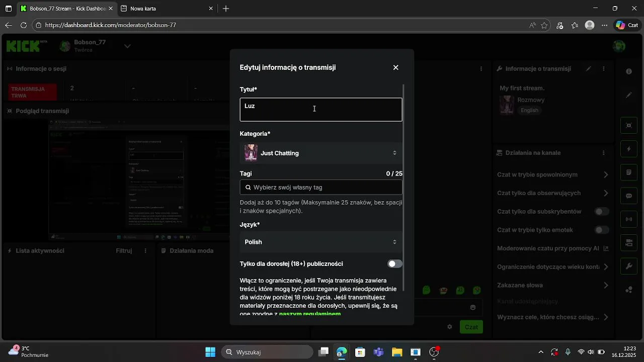Open the Copilot Czat button
This screenshot has width=644, height=362.
coord(627,25)
